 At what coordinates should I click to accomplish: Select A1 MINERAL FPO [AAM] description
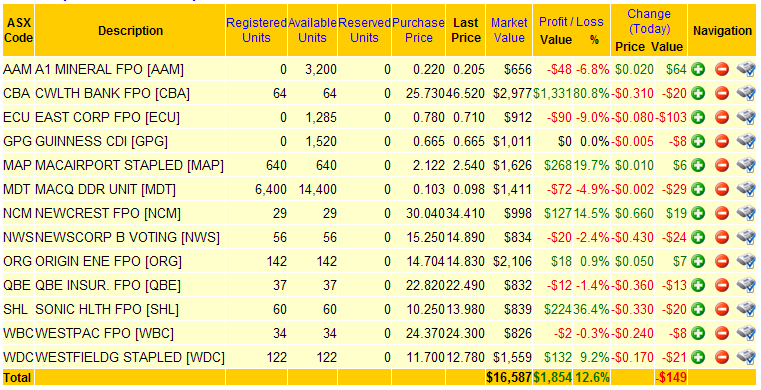pos(109,69)
